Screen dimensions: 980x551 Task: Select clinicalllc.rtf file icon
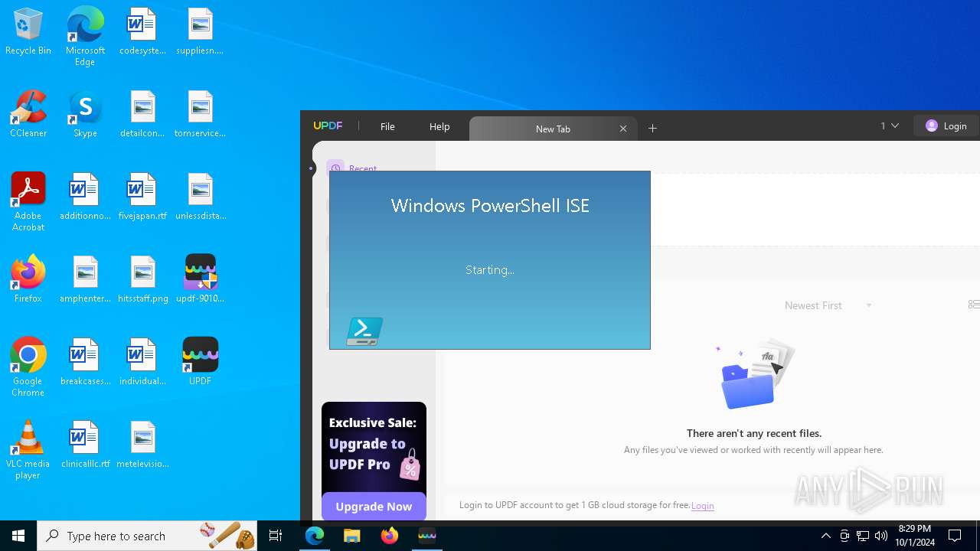click(85, 445)
